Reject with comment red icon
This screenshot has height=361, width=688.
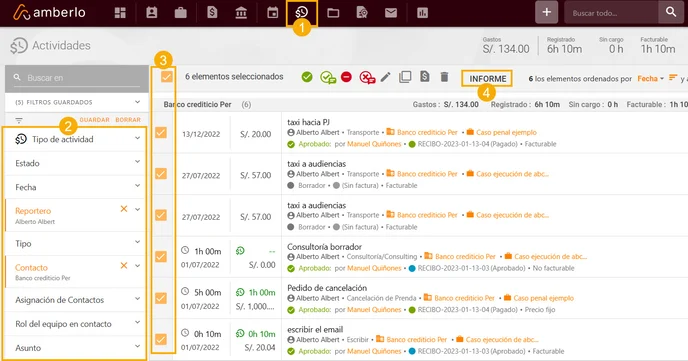pyautogui.click(x=367, y=78)
